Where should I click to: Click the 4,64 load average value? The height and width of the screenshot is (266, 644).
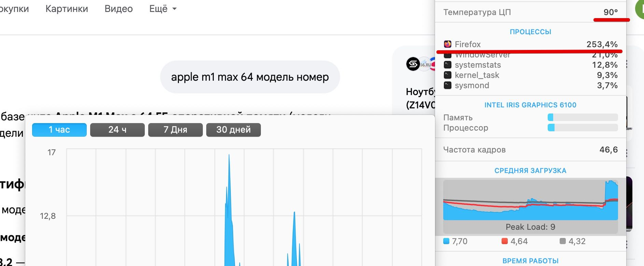[x=519, y=241]
